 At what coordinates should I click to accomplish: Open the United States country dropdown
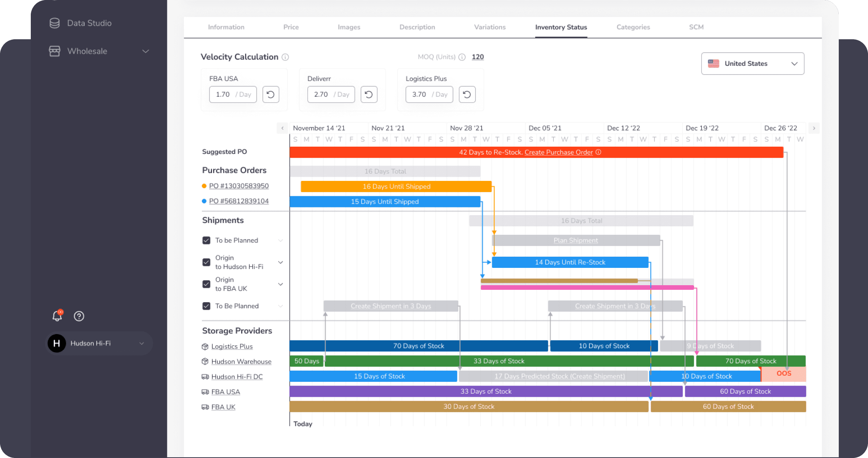coord(752,64)
